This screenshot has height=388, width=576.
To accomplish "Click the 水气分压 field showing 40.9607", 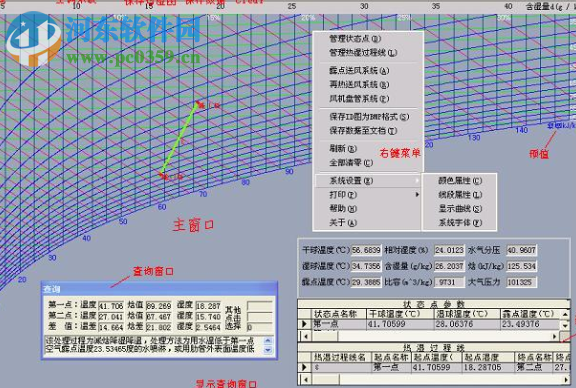I will tap(521, 250).
